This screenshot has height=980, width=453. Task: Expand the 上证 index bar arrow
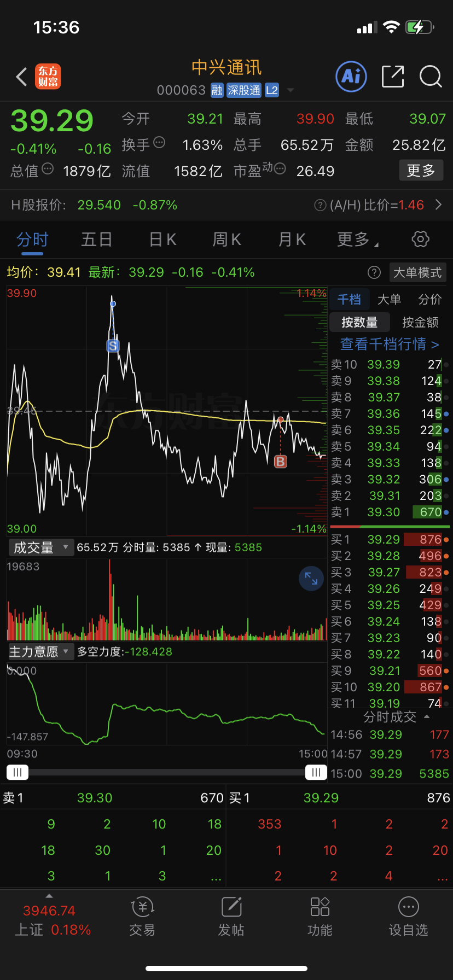(49, 896)
